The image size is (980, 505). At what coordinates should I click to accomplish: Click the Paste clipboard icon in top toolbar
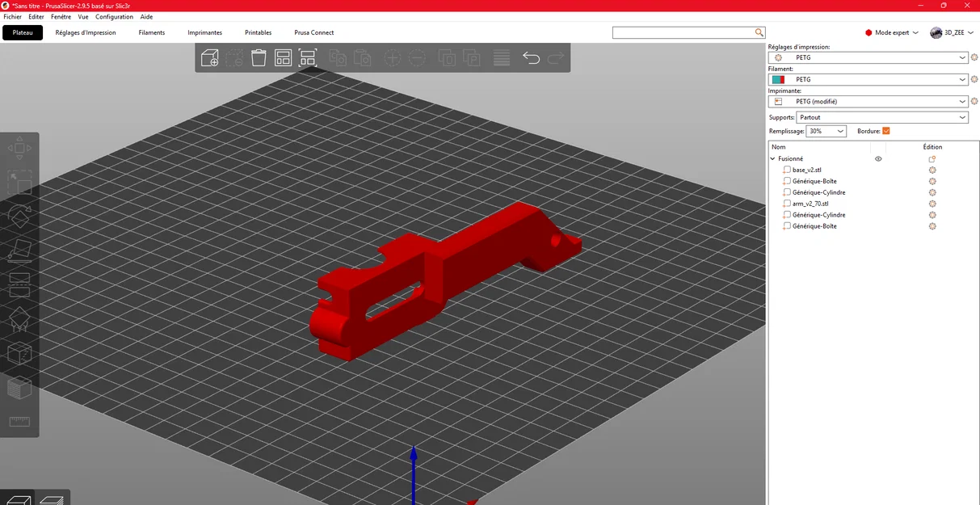[363, 57]
